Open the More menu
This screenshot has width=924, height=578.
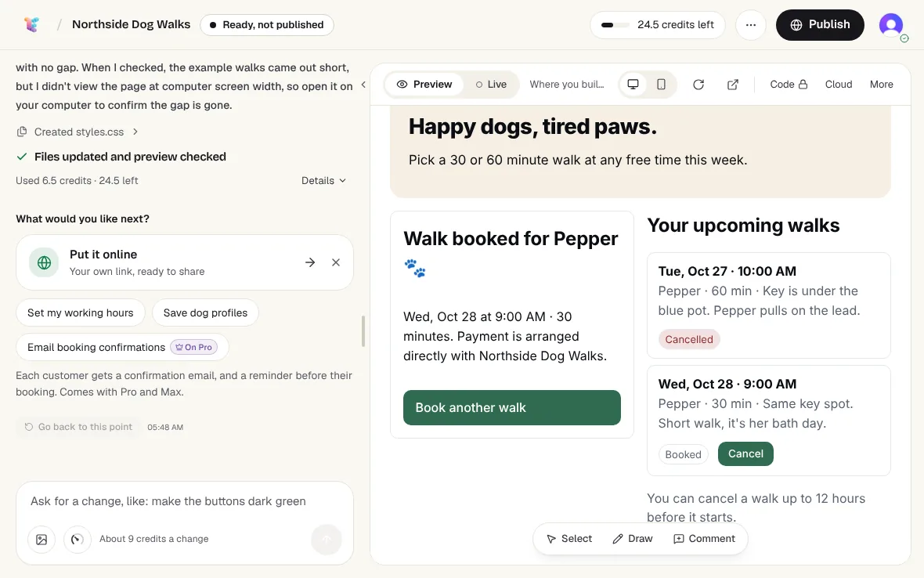point(881,85)
